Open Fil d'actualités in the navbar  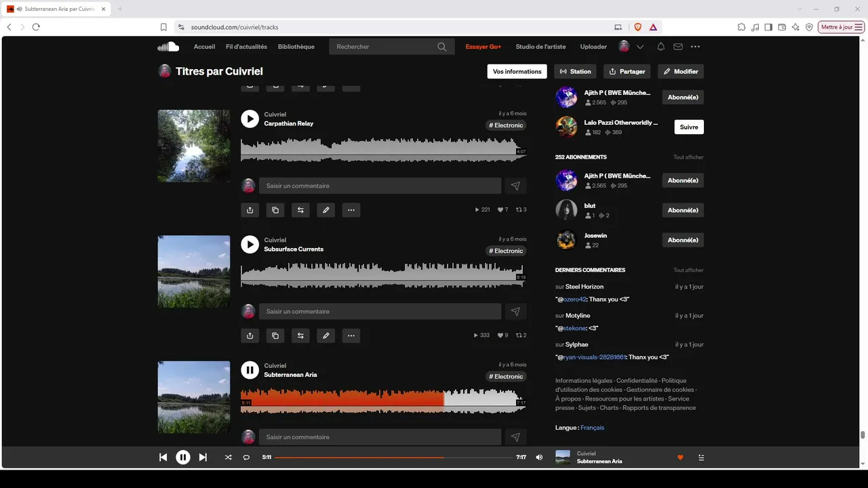(x=246, y=47)
